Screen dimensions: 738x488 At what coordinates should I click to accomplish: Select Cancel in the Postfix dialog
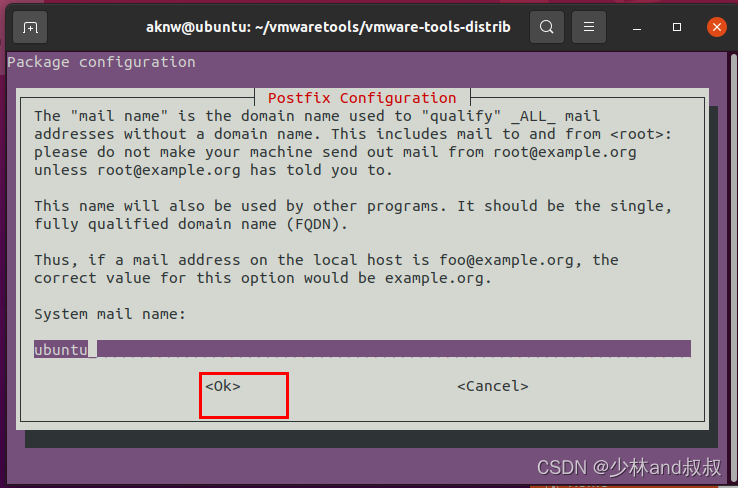click(x=493, y=386)
